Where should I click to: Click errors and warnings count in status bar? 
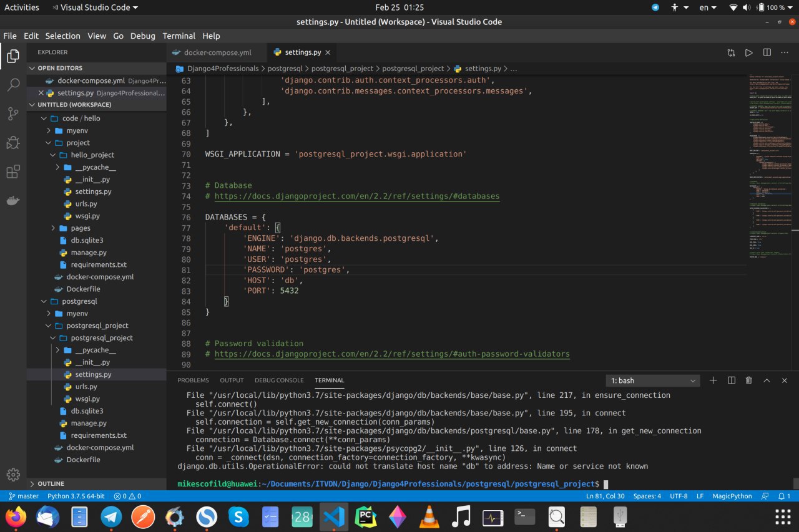(x=127, y=496)
